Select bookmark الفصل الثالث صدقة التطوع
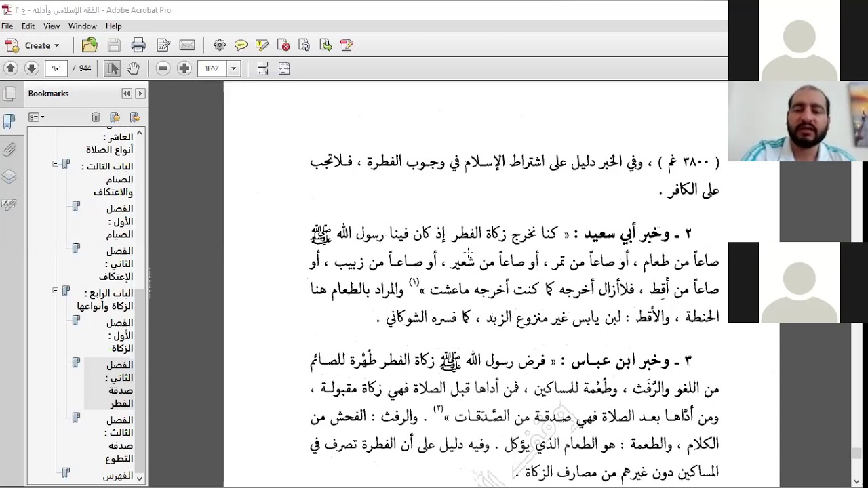 click(x=119, y=439)
